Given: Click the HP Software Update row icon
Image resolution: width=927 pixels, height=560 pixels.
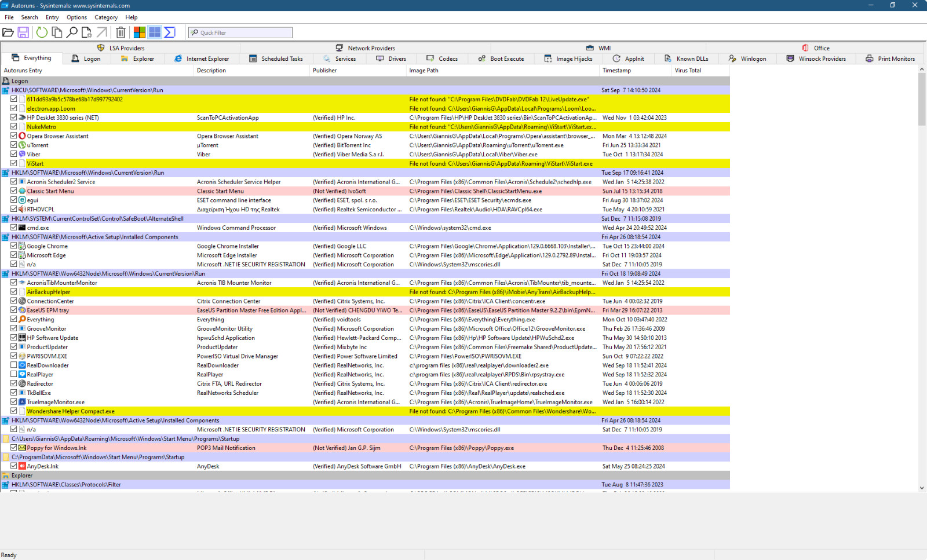Looking at the screenshot, I should [22, 338].
